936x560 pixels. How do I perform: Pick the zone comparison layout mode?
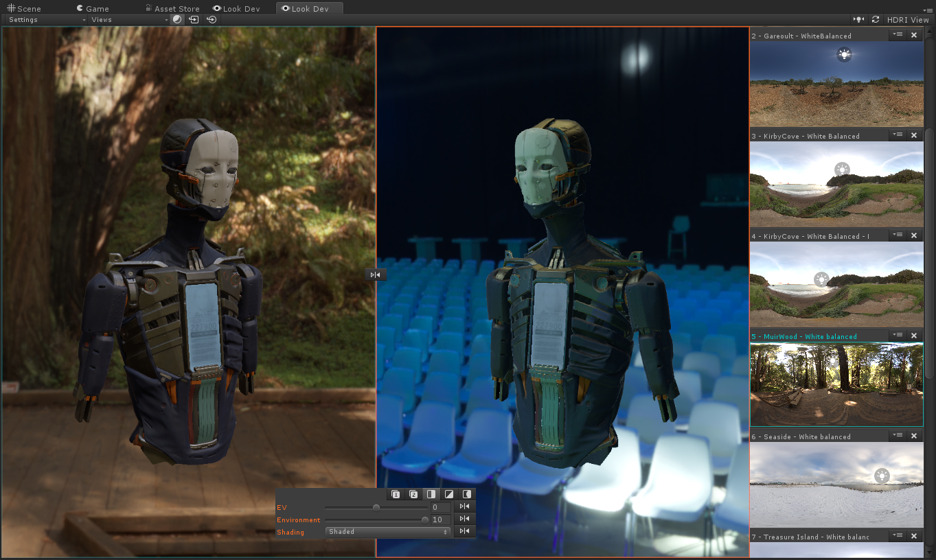(x=466, y=494)
